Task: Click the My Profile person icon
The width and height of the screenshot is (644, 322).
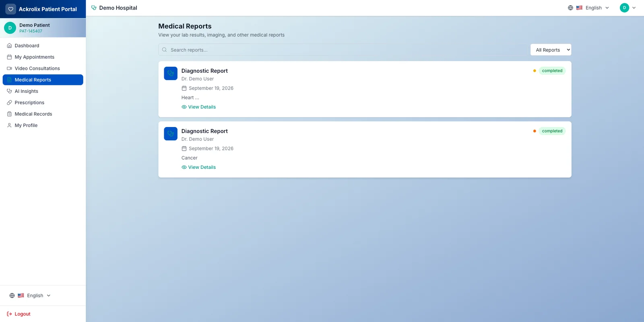Action: [x=9, y=125]
